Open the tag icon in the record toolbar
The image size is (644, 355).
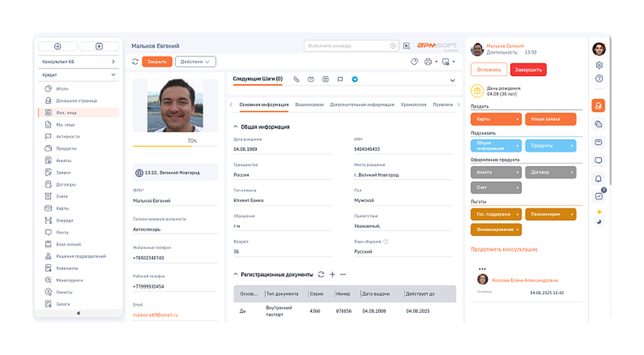click(x=414, y=62)
